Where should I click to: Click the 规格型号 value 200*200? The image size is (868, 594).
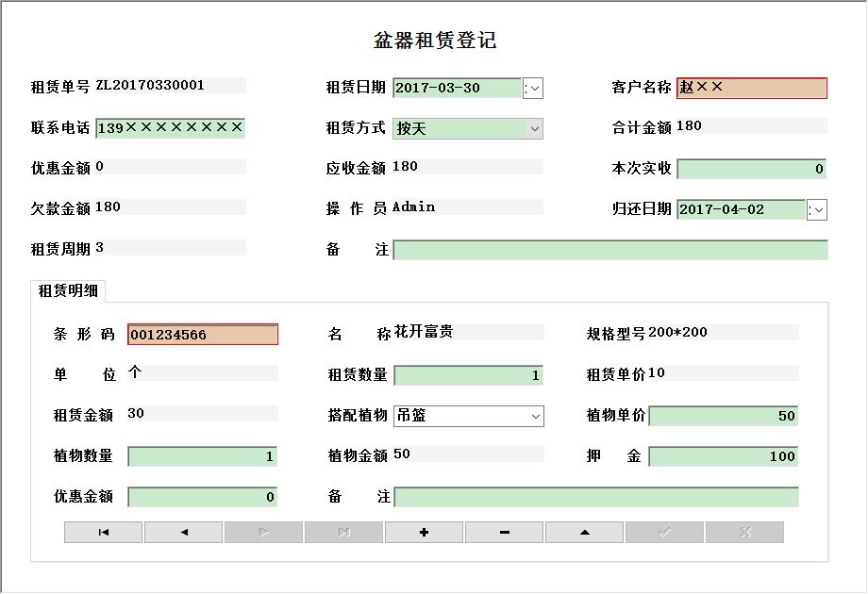(x=677, y=333)
